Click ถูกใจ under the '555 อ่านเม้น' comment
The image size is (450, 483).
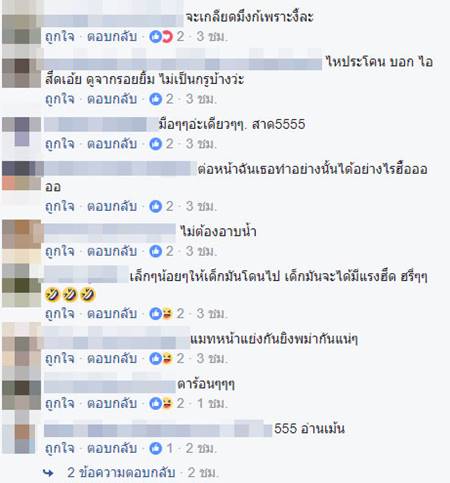(x=60, y=448)
